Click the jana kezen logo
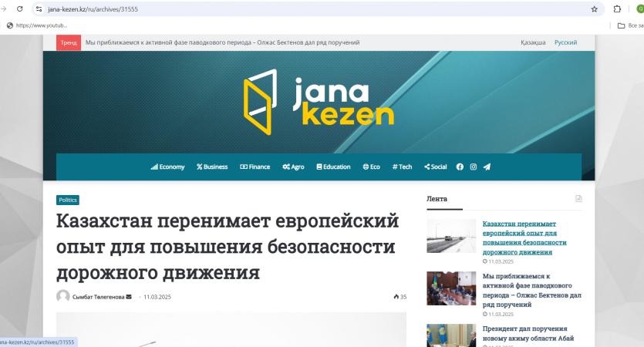 (x=319, y=102)
